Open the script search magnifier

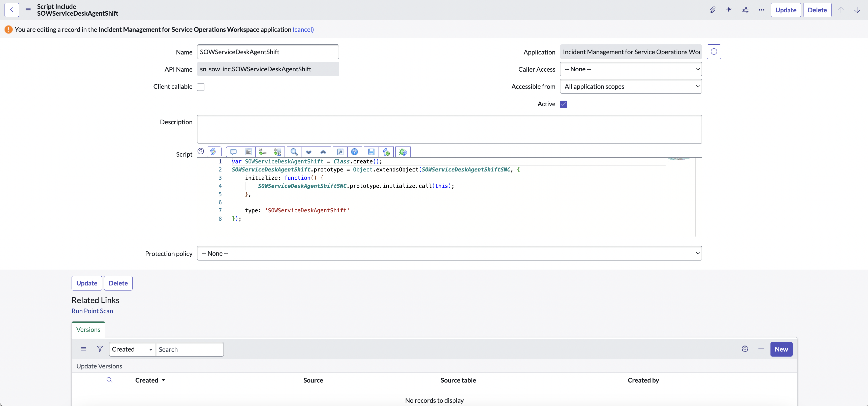294,152
